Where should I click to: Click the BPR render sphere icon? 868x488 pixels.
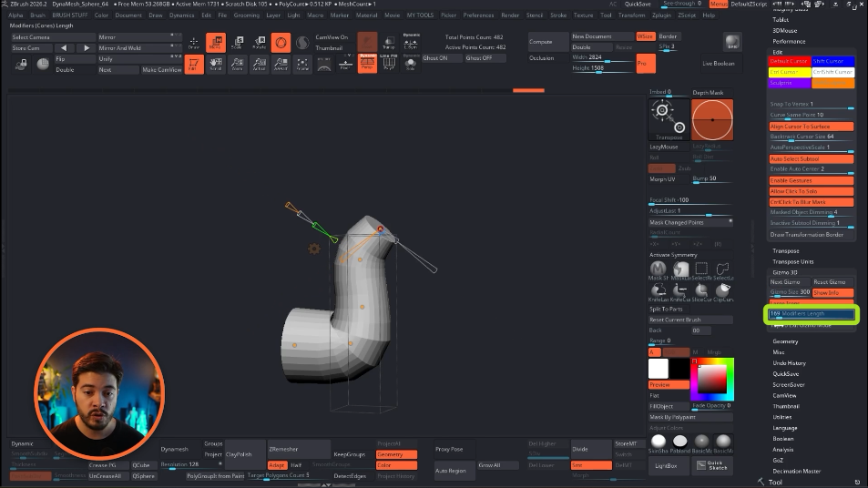732,42
